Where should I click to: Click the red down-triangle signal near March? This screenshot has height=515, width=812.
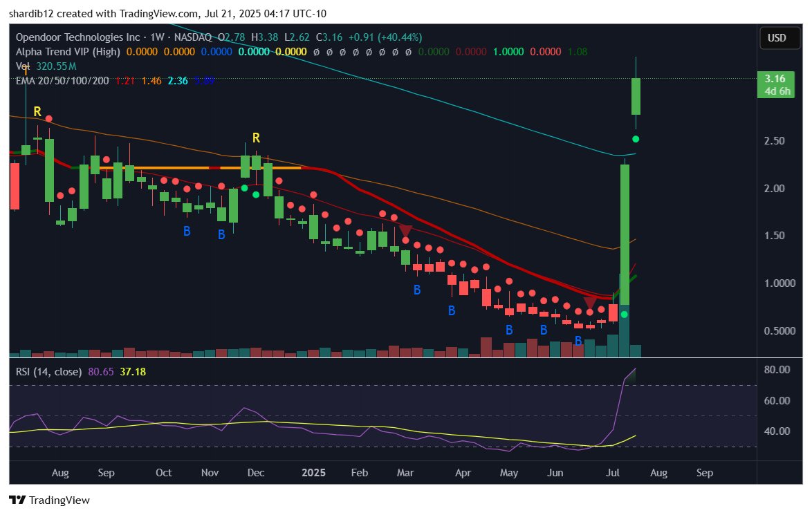click(405, 231)
